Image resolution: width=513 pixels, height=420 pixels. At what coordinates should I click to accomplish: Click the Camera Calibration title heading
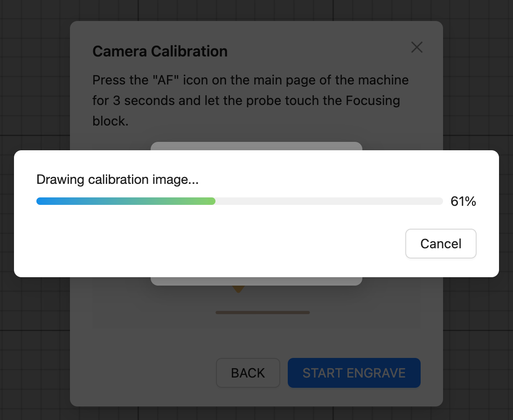pos(160,51)
